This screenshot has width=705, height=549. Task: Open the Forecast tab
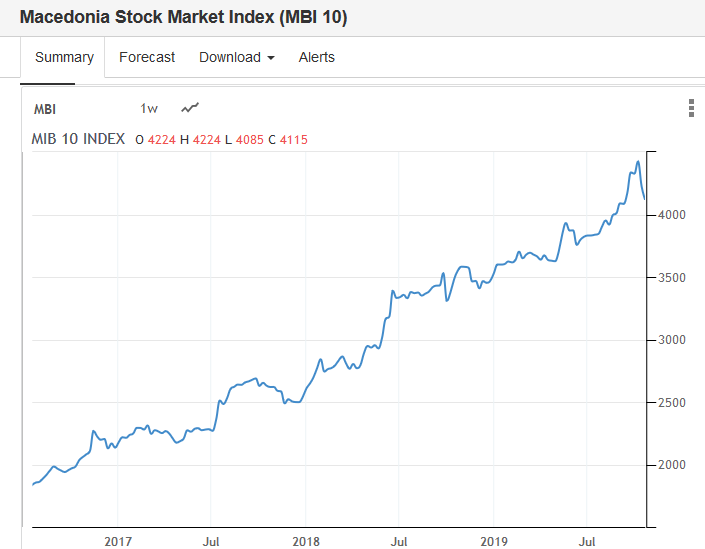click(147, 57)
